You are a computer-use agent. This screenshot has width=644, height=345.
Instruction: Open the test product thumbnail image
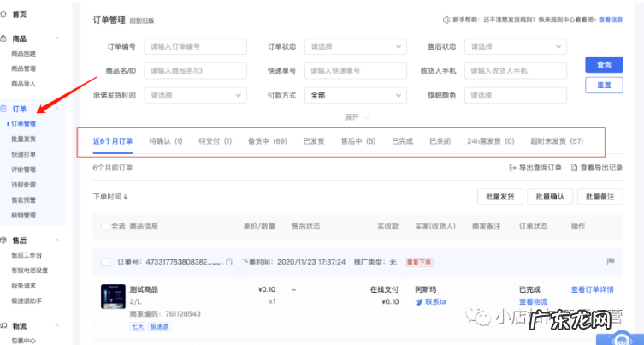click(113, 296)
